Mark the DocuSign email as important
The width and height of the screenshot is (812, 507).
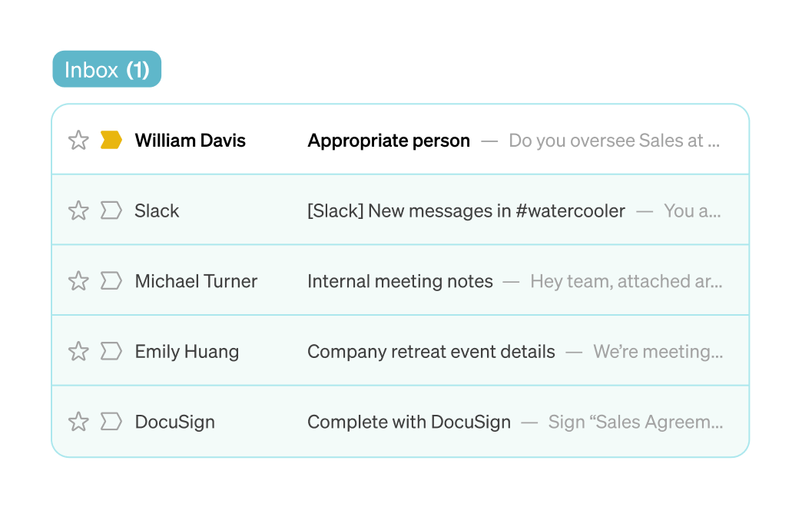[111, 422]
